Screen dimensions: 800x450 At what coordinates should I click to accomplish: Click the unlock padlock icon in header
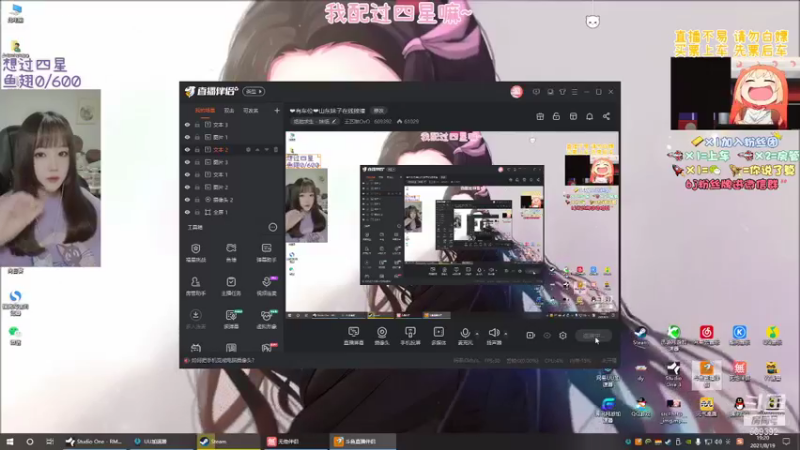(557, 116)
